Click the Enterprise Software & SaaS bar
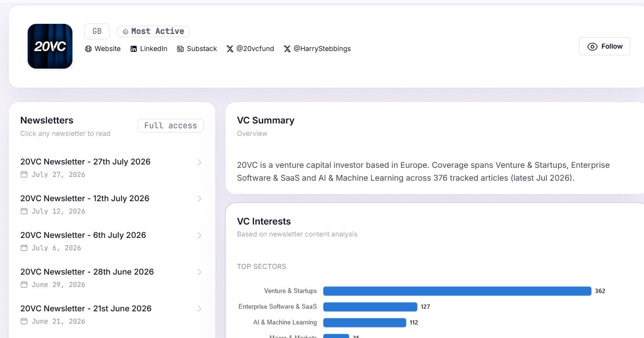Viewport: 644px width, 338px height. pos(370,307)
